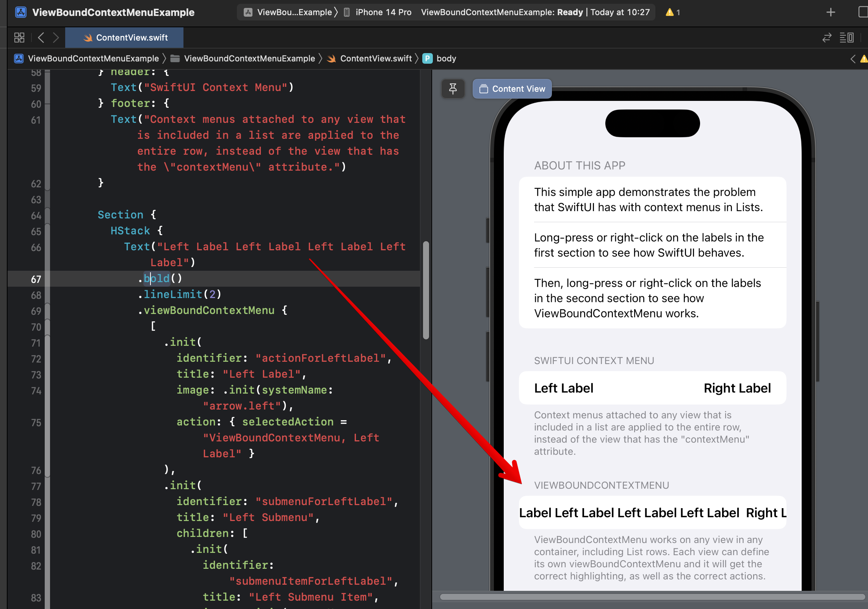868x609 pixels.
Task: Show the warning issue indicator in the toolbar
Action: 673,12
